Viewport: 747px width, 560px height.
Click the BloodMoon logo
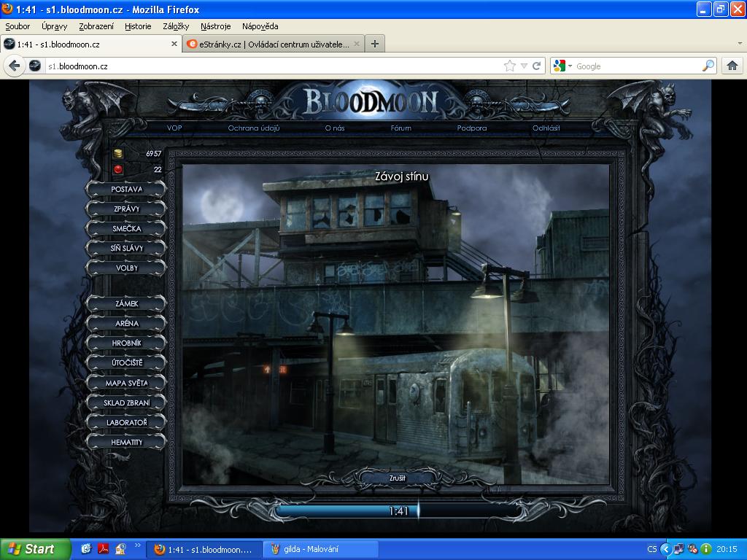[x=370, y=101]
